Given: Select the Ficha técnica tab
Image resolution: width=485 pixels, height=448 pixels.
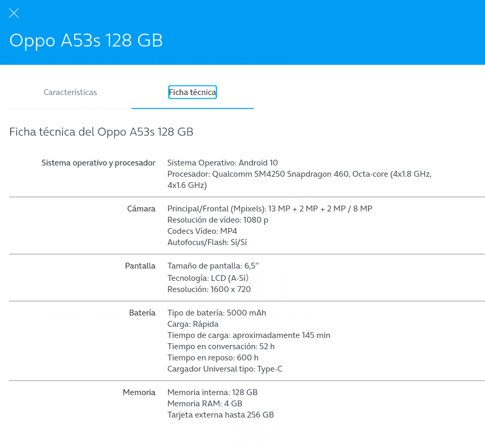Looking at the screenshot, I should coord(192,92).
